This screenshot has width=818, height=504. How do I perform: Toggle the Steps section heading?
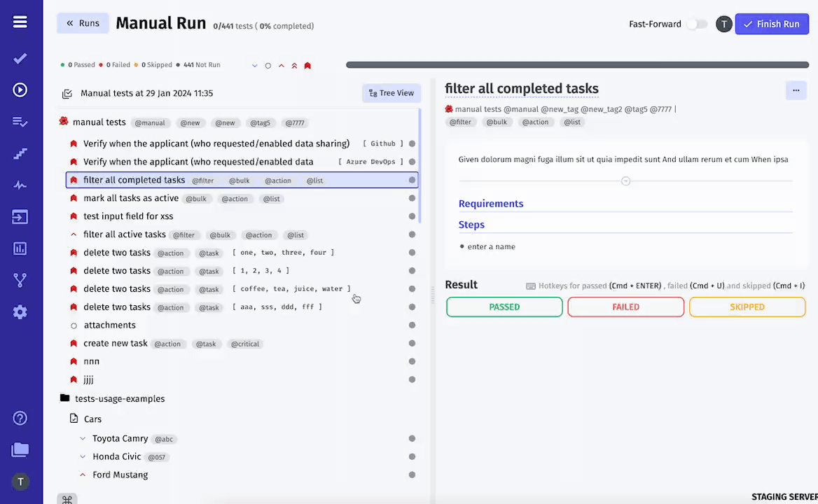[x=471, y=225]
